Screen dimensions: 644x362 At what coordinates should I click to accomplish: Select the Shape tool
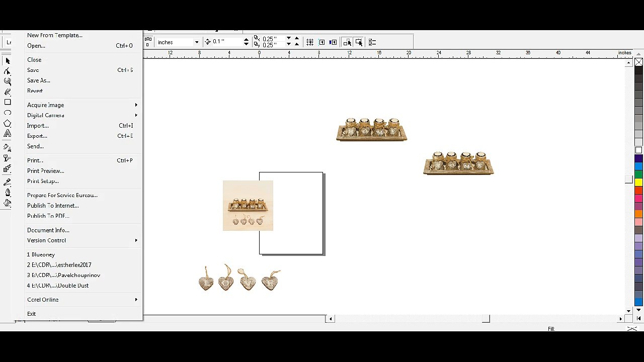(x=8, y=71)
